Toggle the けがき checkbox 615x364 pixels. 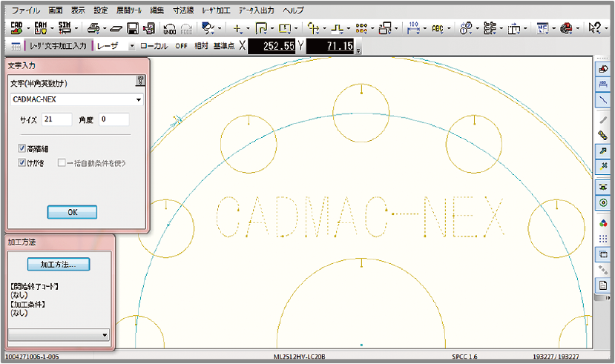pos(22,162)
